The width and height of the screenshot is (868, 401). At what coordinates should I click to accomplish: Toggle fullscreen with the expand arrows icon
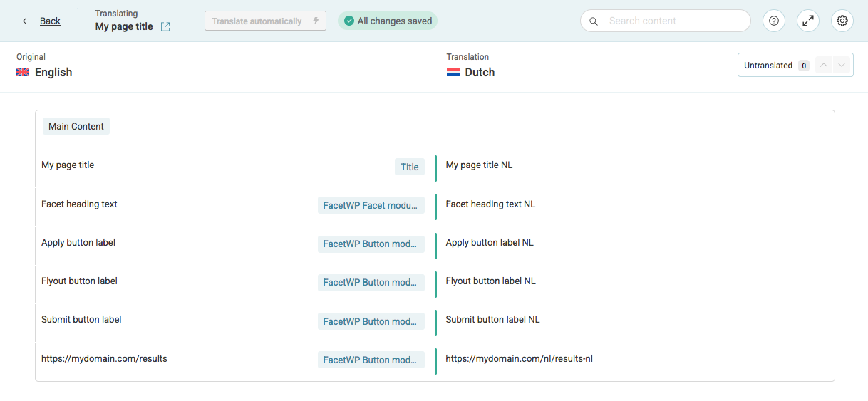(x=807, y=21)
